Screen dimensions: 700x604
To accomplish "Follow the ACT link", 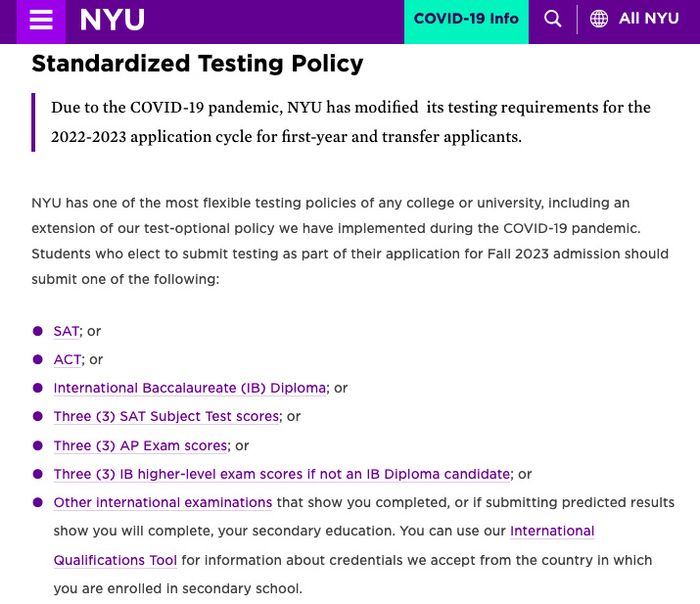I will [x=67, y=359].
